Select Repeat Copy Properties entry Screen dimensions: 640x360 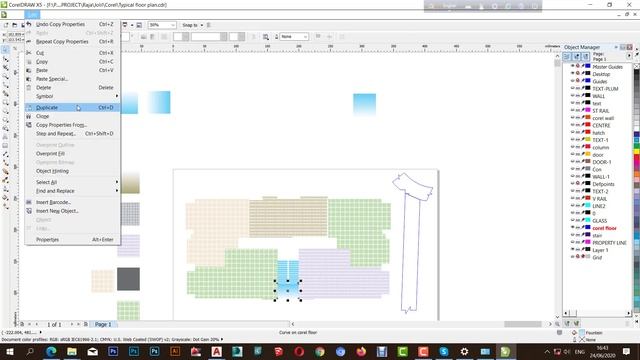72,42
